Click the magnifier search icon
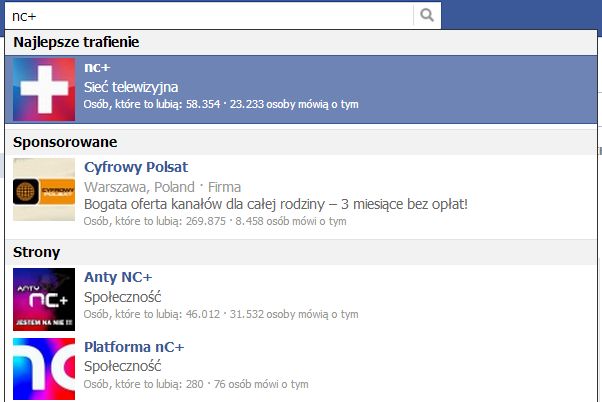 pyautogui.click(x=427, y=15)
